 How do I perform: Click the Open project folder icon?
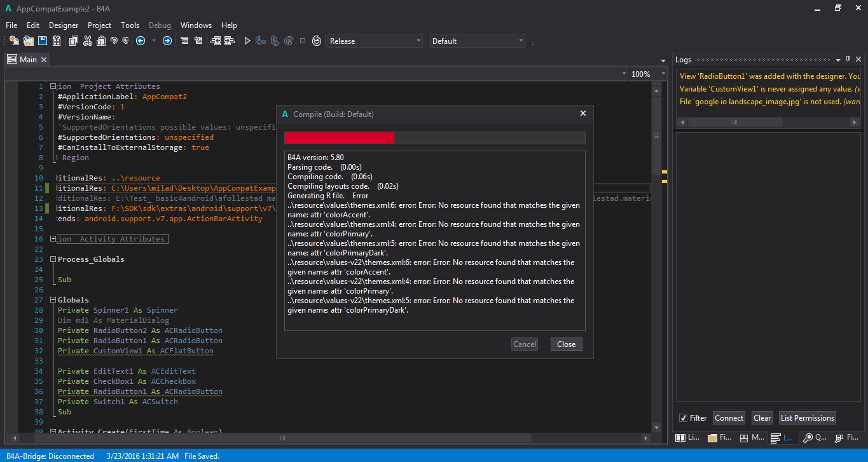coord(29,41)
